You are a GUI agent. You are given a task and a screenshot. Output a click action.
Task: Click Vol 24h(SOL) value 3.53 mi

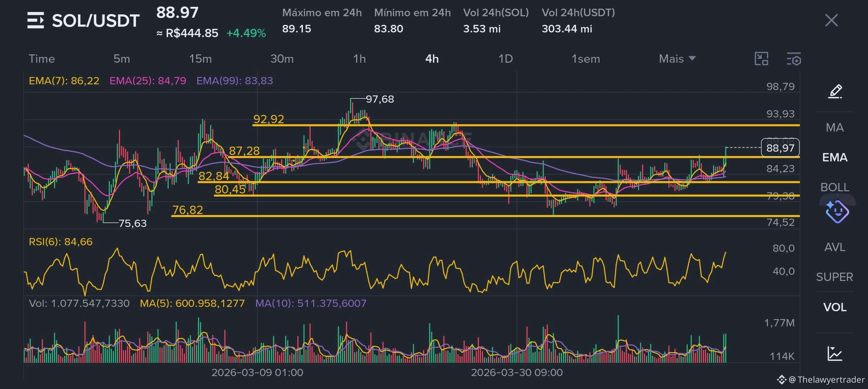[482, 29]
